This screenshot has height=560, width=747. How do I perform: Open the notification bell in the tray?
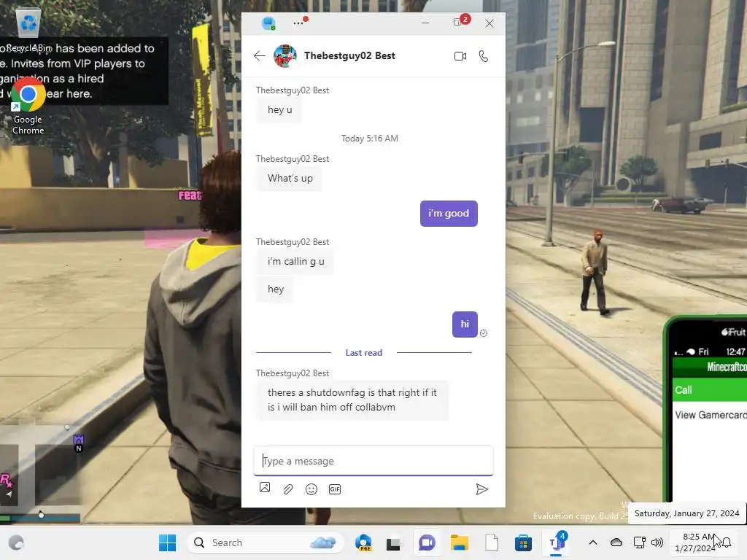pyautogui.click(x=727, y=542)
